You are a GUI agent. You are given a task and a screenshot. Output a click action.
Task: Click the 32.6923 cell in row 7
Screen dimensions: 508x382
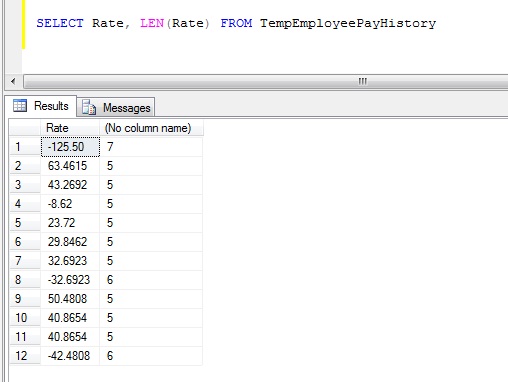coord(70,261)
